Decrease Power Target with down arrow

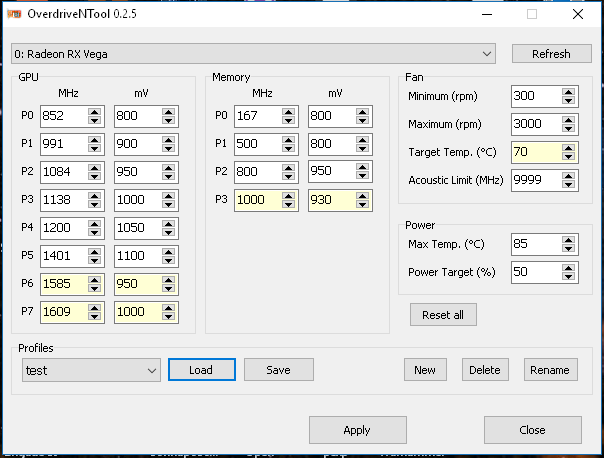(x=568, y=276)
